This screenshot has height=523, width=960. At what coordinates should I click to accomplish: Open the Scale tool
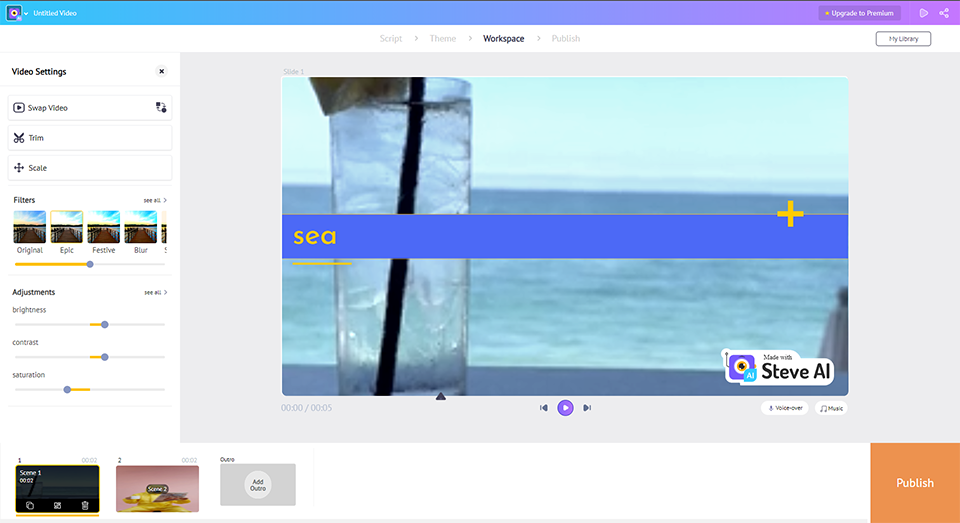coord(89,168)
